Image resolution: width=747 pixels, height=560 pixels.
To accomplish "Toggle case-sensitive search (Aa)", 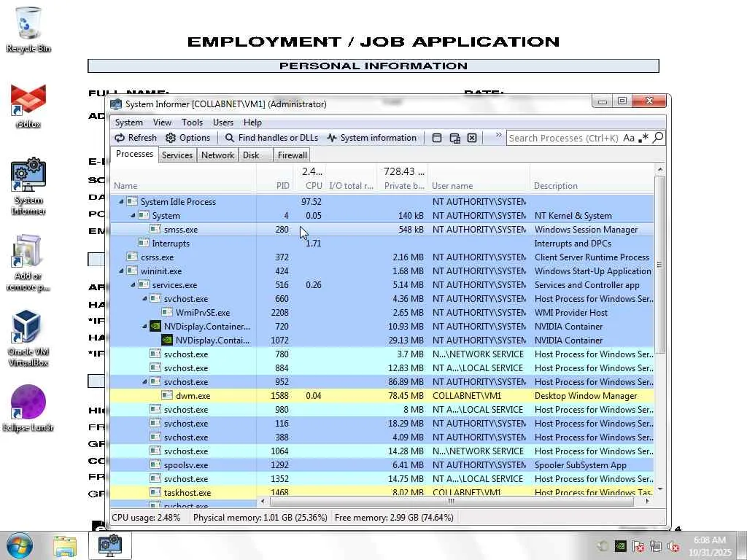I will [628, 138].
